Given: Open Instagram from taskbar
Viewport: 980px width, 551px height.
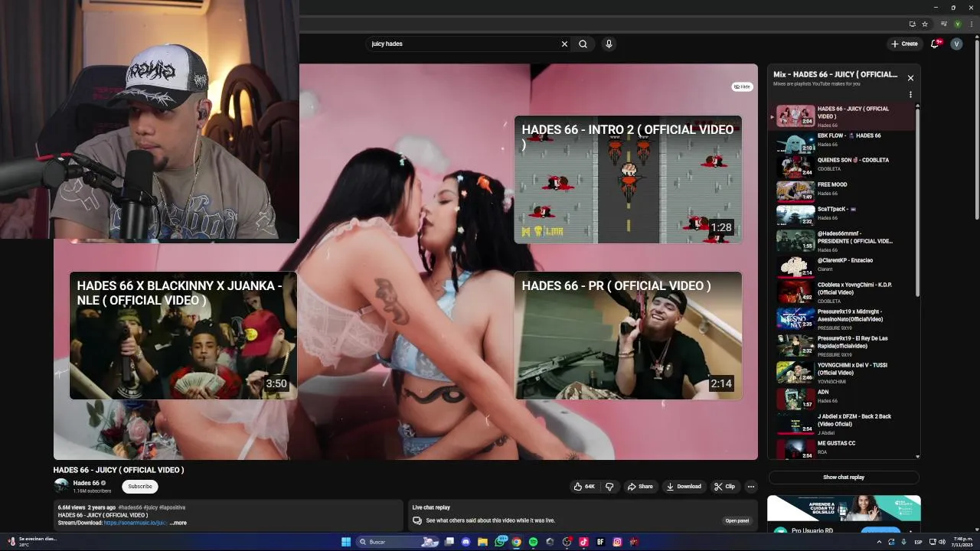Looking at the screenshot, I should tap(617, 542).
